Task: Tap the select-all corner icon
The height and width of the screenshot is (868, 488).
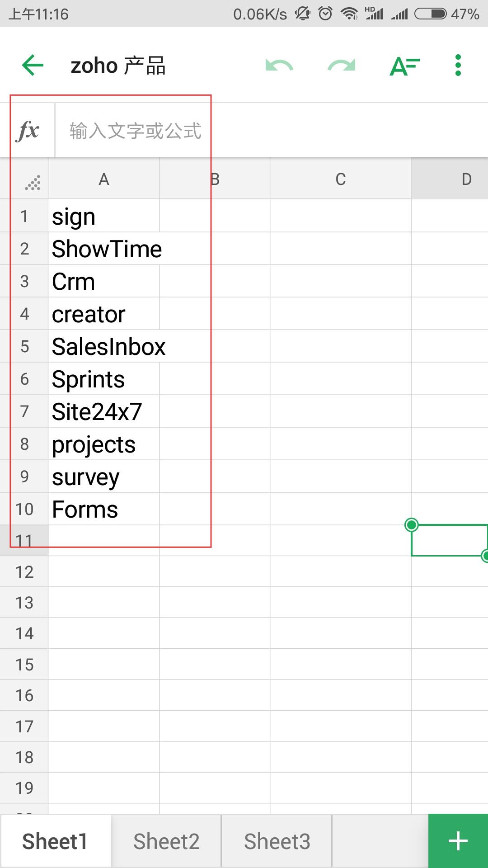Action: [32, 182]
